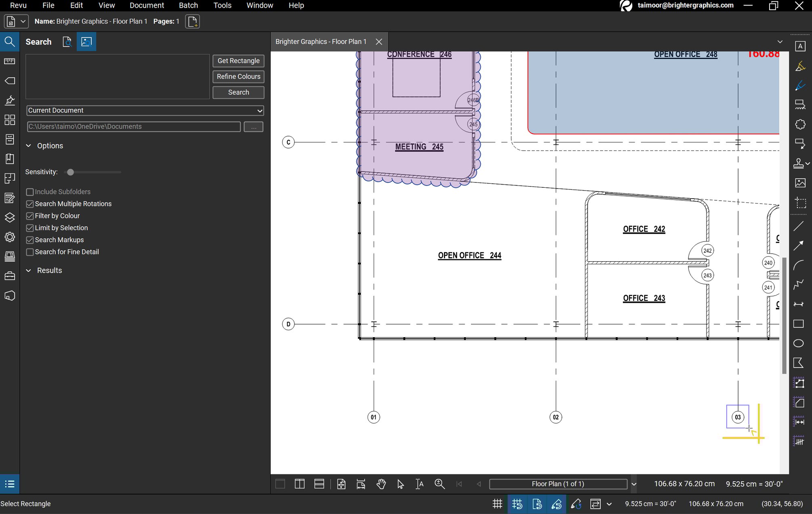Viewport: 812px width, 514px height.
Task: Collapse the Options section
Action: click(x=28, y=145)
